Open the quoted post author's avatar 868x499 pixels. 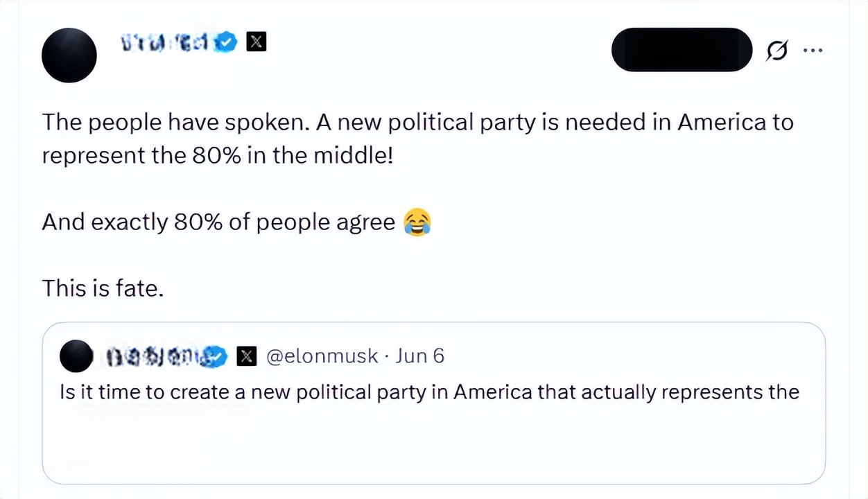tap(76, 356)
